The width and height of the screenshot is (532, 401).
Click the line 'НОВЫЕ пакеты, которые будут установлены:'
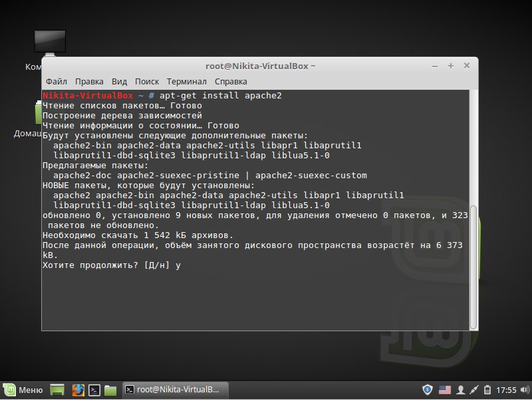[x=148, y=186]
